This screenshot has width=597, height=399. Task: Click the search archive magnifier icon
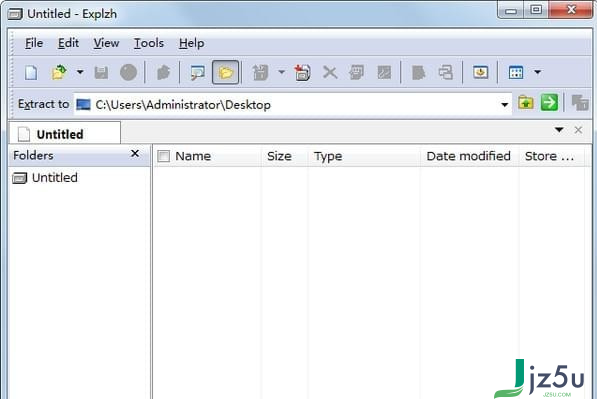click(x=198, y=72)
